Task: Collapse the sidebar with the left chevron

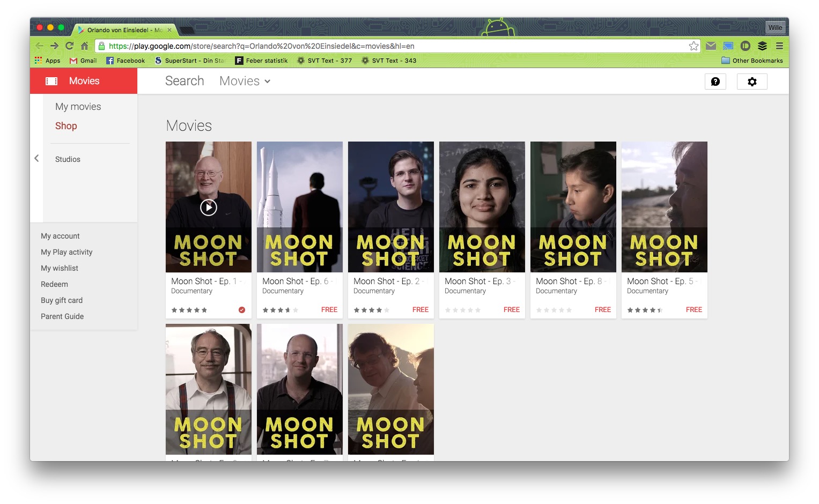Action: (36, 158)
